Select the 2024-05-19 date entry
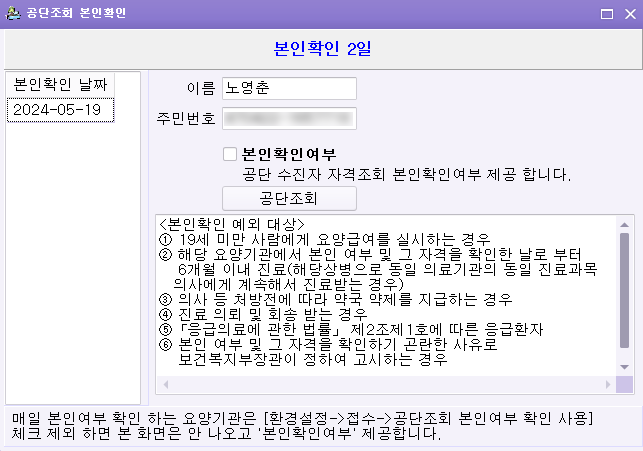 tap(58, 110)
